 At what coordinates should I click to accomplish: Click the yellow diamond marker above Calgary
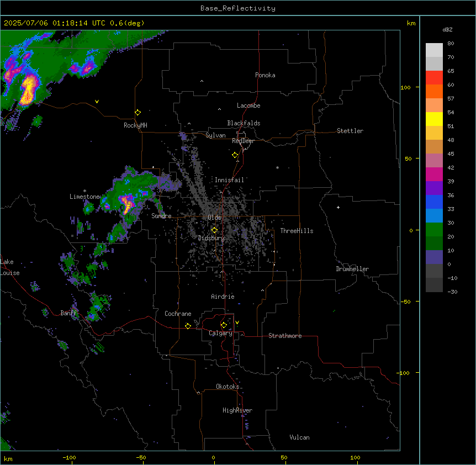(x=224, y=325)
